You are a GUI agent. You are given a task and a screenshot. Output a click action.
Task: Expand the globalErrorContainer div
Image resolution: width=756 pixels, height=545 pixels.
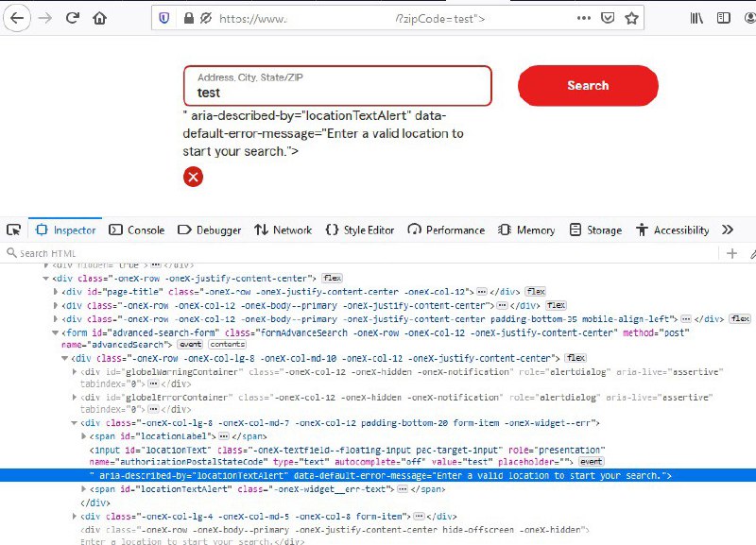tap(75, 398)
